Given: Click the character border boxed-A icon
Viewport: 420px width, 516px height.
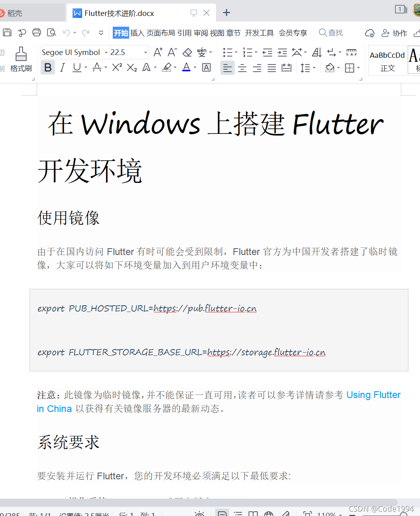Looking at the screenshot, I should pos(206,67).
